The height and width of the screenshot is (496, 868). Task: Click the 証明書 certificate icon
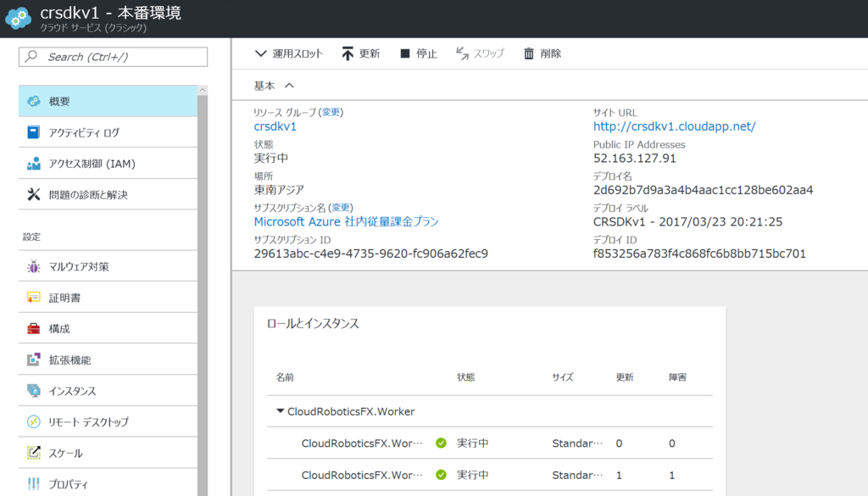pyautogui.click(x=33, y=298)
